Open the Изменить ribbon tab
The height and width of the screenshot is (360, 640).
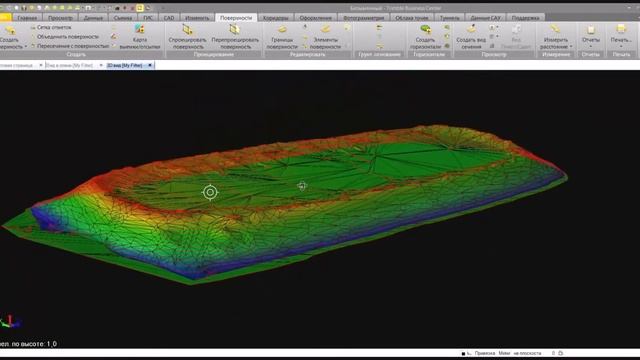pyautogui.click(x=197, y=18)
